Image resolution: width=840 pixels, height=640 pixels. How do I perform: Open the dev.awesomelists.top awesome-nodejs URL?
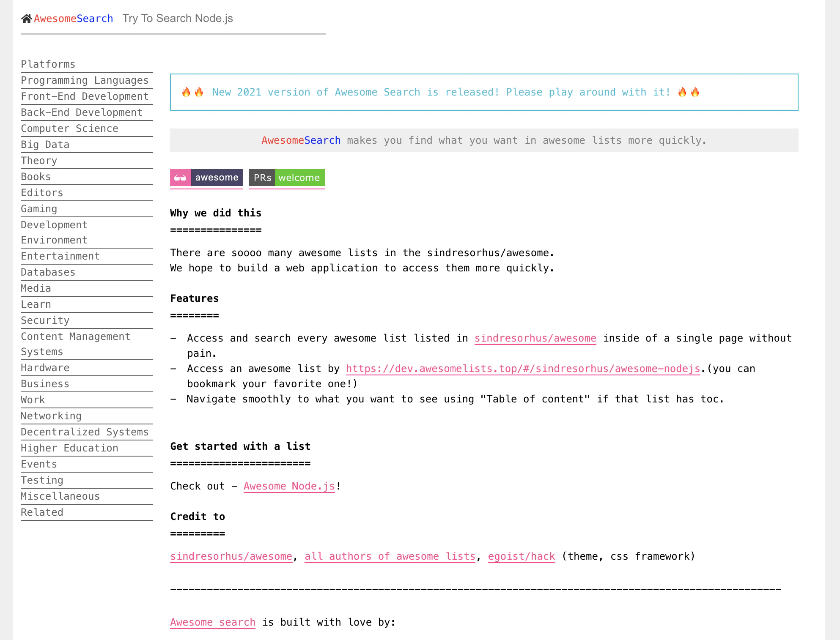point(523,369)
